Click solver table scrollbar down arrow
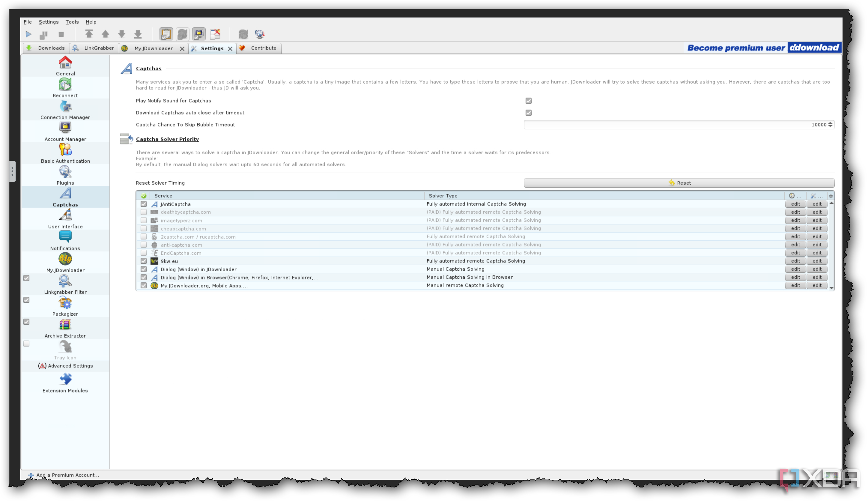The height and width of the screenshot is (502, 868). pyautogui.click(x=831, y=288)
